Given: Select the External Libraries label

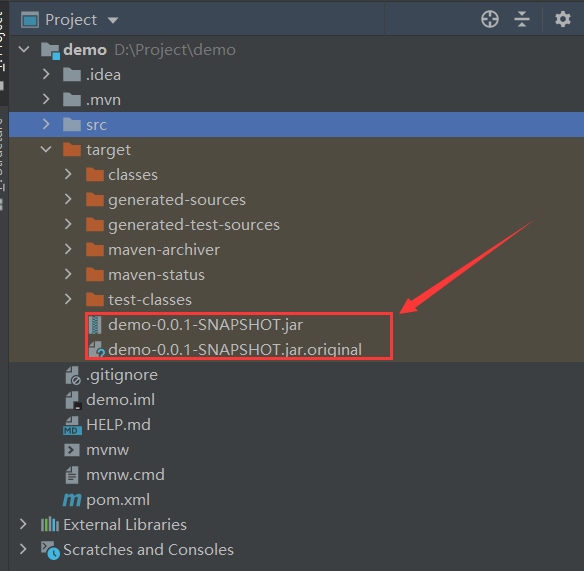Looking at the screenshot, I should pyautogui.click(x=125, y=524).
